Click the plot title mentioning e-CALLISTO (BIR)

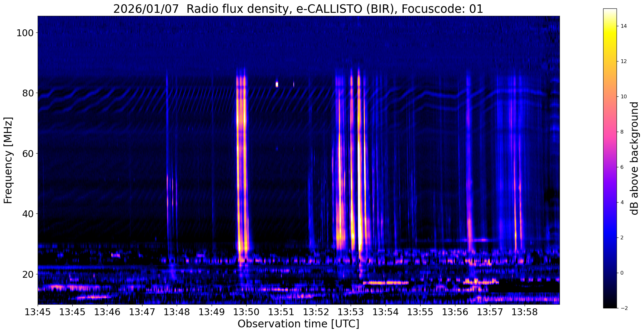[x=298, y=9]
